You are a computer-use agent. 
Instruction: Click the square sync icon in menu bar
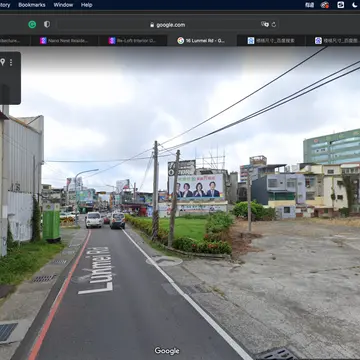(x=340, y=5)
